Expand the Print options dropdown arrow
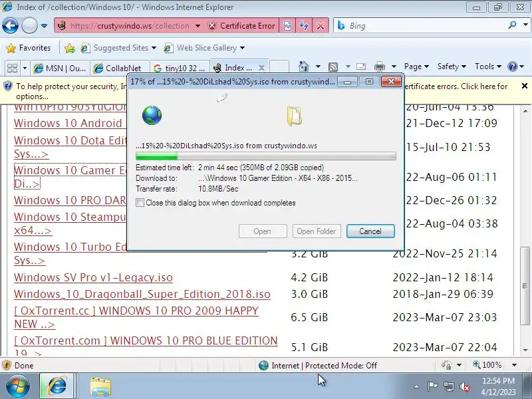 (x=394, y=66)
